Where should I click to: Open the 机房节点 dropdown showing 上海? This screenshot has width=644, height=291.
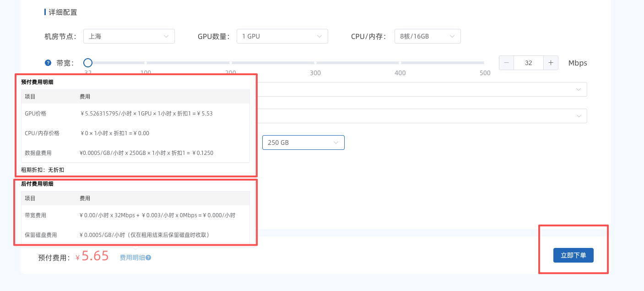(x=129, y=36)
